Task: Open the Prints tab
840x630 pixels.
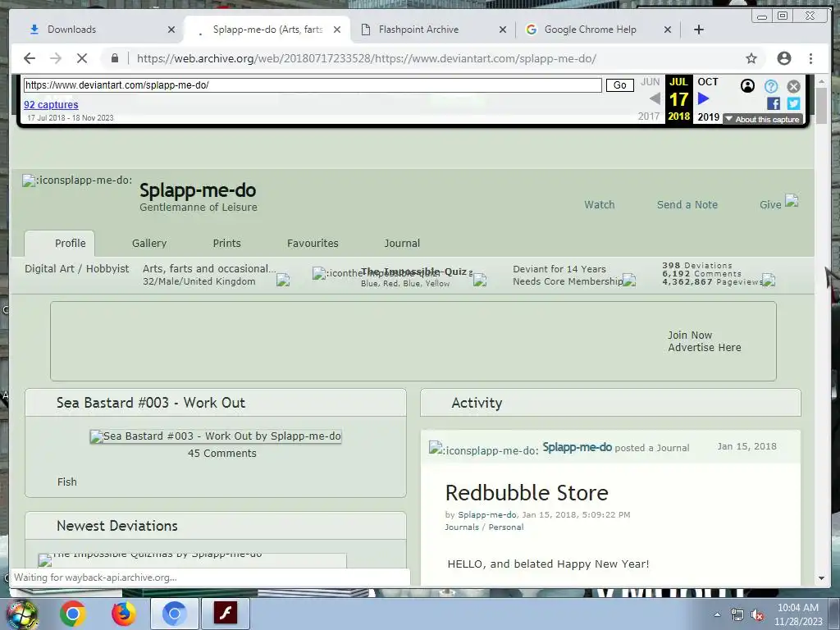Action: (226, 243)
